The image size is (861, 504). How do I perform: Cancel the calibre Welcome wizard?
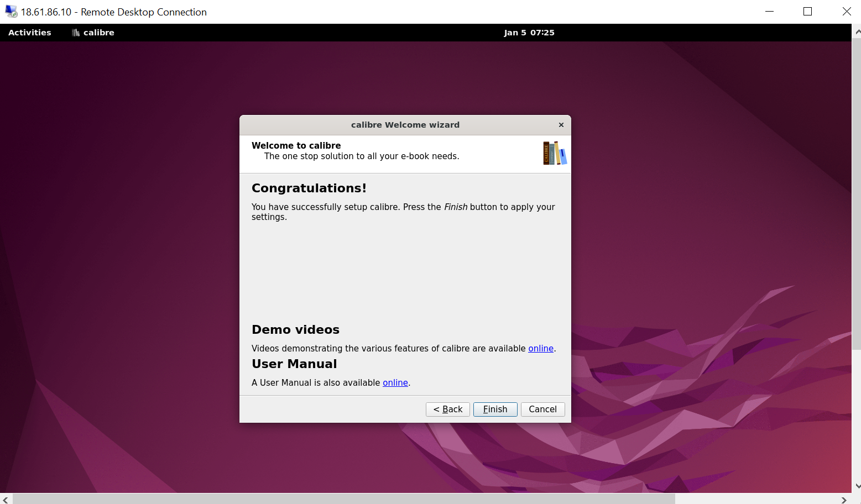point(542,409)
